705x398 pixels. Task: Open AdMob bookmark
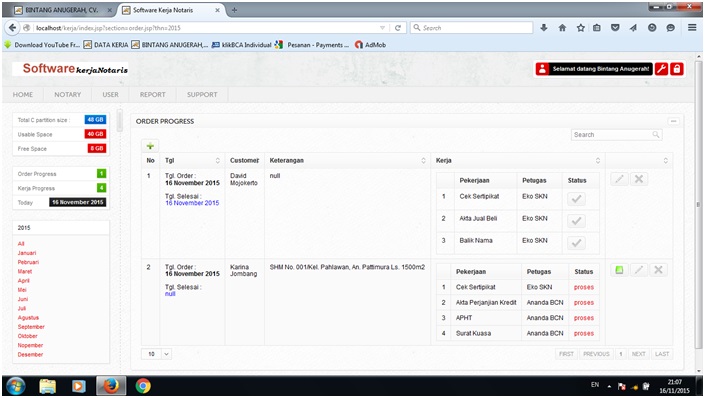point(370,45)
